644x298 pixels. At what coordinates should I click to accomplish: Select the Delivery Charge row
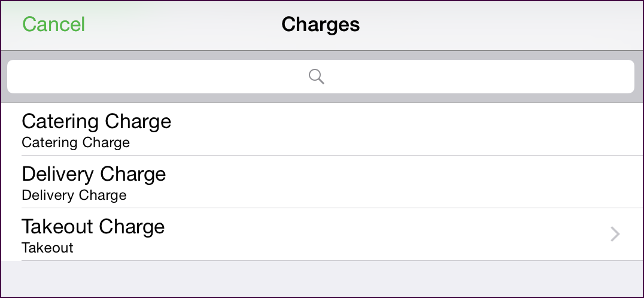(x=322, y=182)
